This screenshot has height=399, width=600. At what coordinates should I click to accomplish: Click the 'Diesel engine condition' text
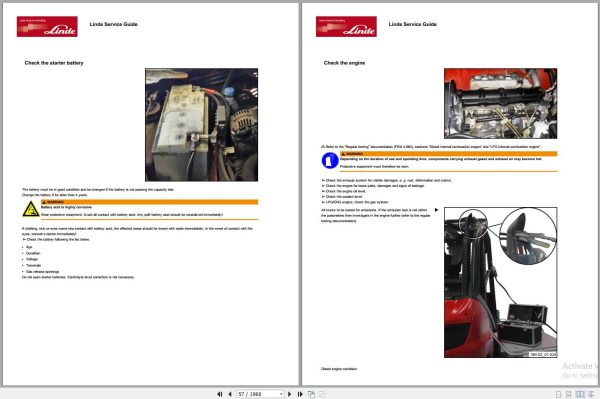click(x=339, y=369)
